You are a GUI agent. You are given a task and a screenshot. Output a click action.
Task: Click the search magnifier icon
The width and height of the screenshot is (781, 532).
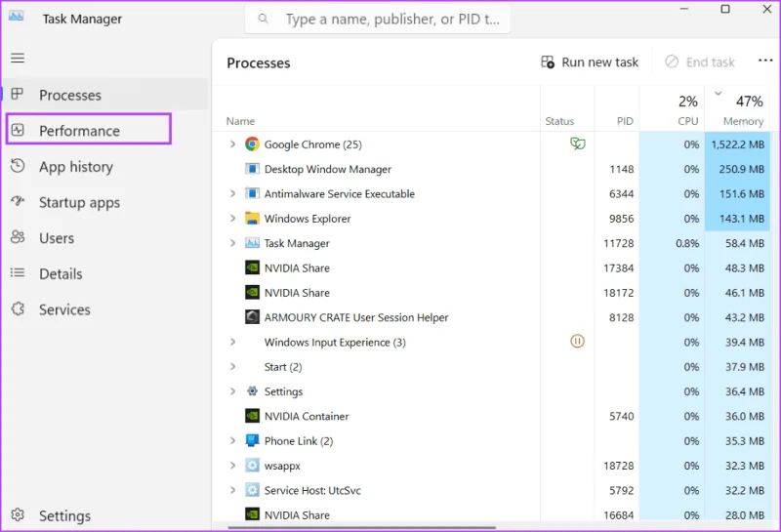(x=263, y=19)
